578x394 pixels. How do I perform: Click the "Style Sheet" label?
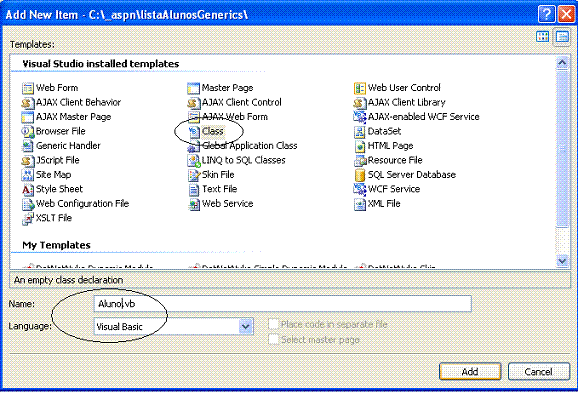[x=59, y=189]
